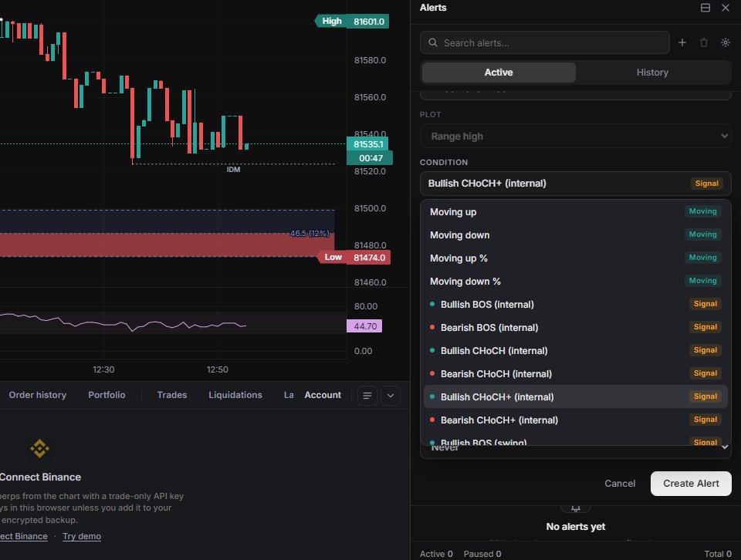Open the Account tab
Image resolution: width=741 pixels, height=560 pixels.
[x=323, y=395]
